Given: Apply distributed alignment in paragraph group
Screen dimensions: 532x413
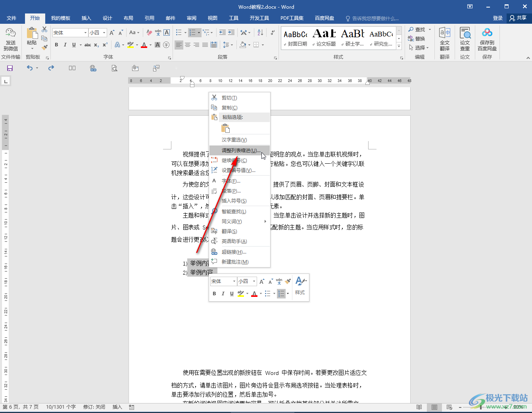Looking at the screenshot, I should click(x=214, y=45).
